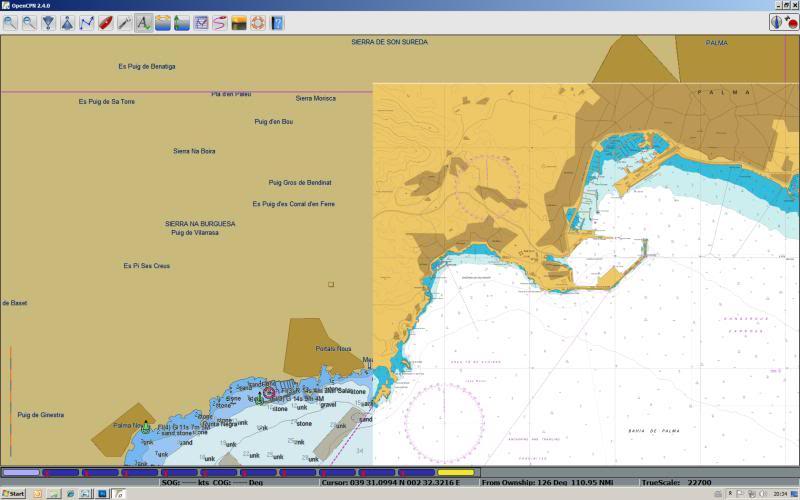Click the Zoom Out magnifier tool
Image resolution: width=800 pixels, height=500 pixels.
click(x=29, y=22)
